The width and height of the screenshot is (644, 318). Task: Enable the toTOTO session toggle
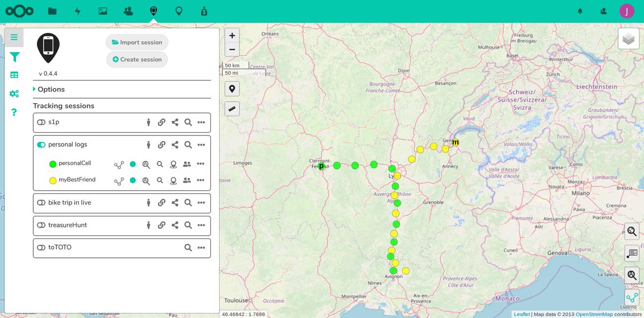tap(41, 248)
